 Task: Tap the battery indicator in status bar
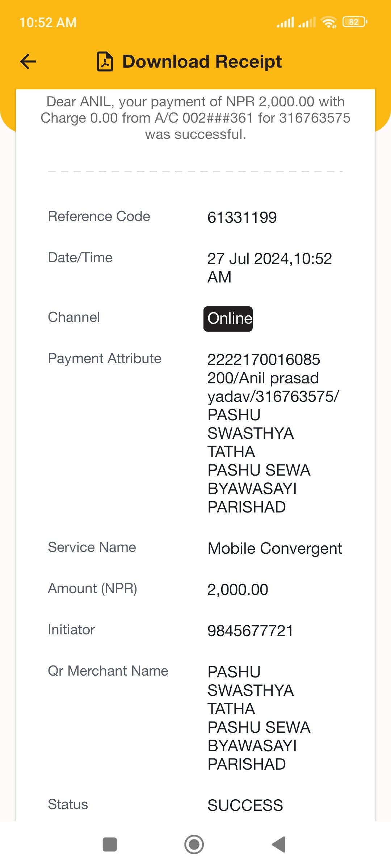355,22
